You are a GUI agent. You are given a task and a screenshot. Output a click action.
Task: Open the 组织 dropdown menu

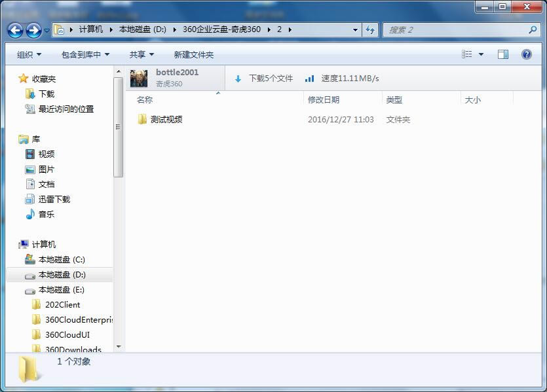pyautogui.click(x=29, y=54)
